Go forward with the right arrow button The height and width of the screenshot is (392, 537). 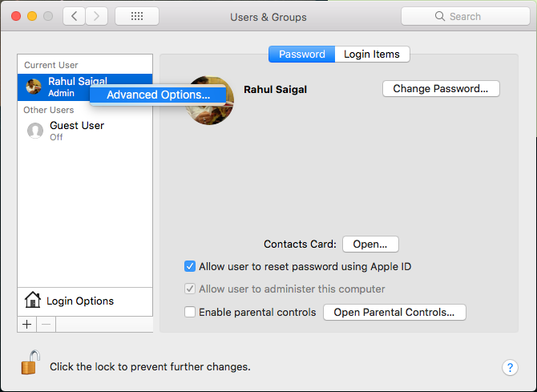pos(96,16)
